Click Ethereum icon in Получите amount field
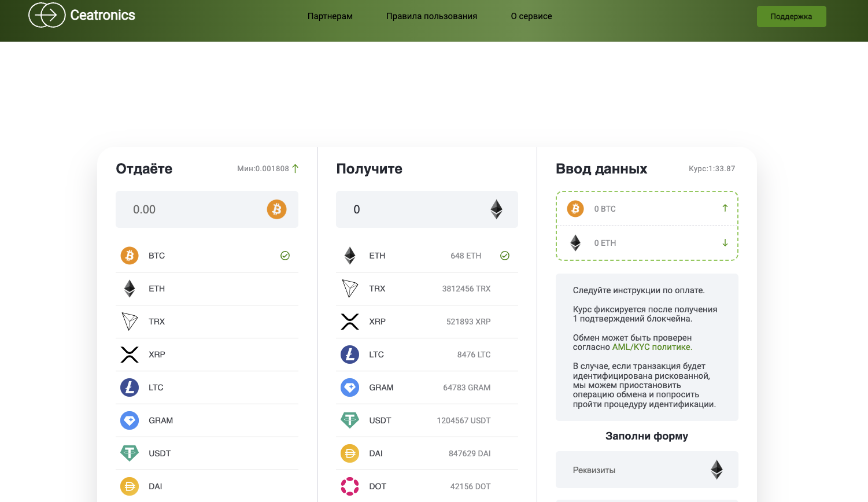 pyautogui.click(x=497, y=209)
